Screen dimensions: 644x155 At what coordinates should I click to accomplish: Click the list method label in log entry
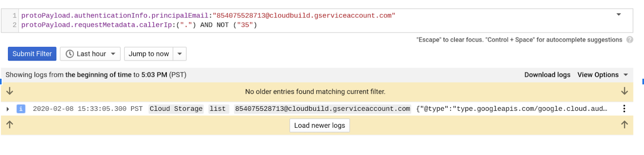218,109
